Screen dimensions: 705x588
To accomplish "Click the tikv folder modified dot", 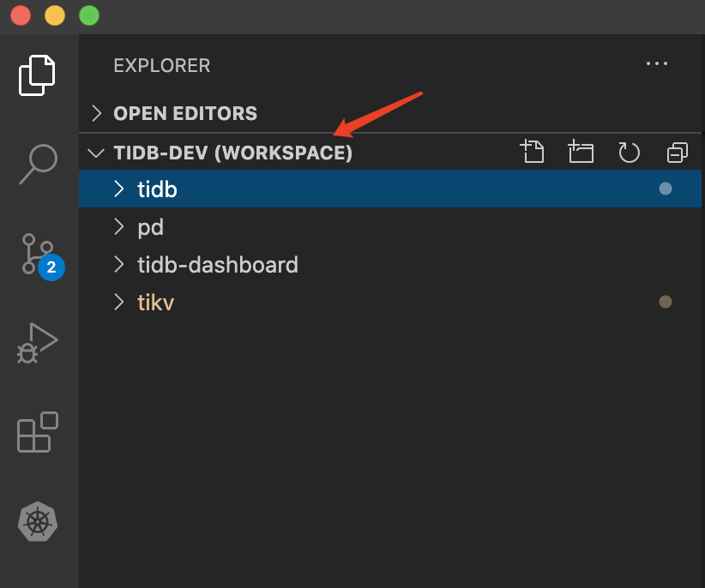I will click(x=665, y=302).
